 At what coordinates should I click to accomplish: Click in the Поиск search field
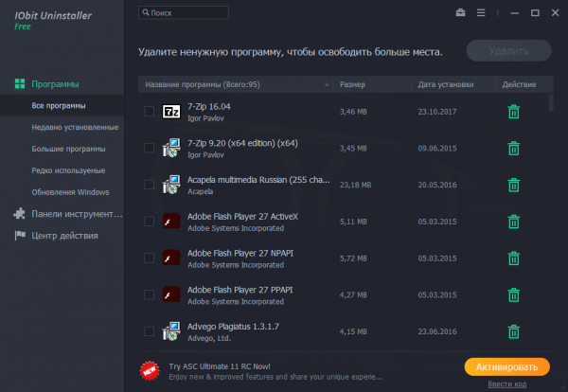(x=184, y=12)
